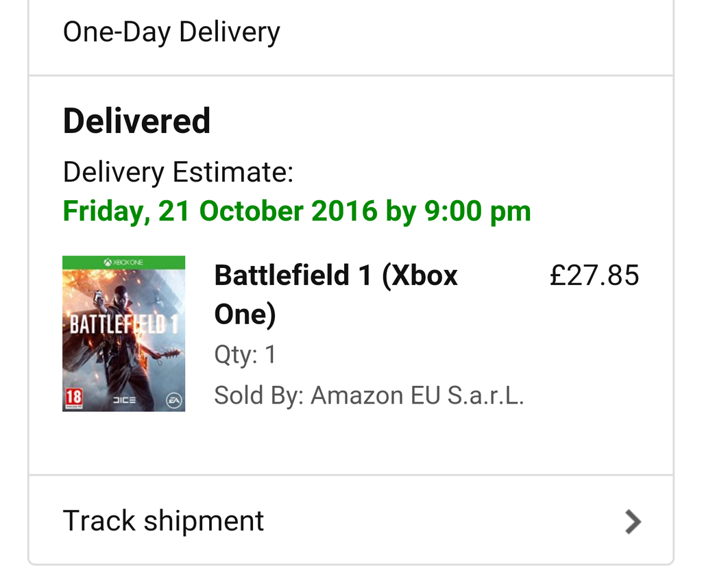Click the red 18 age rating badge
Image resolution: width=702 pixels, height=588 pixels.
tap(73, 397)
